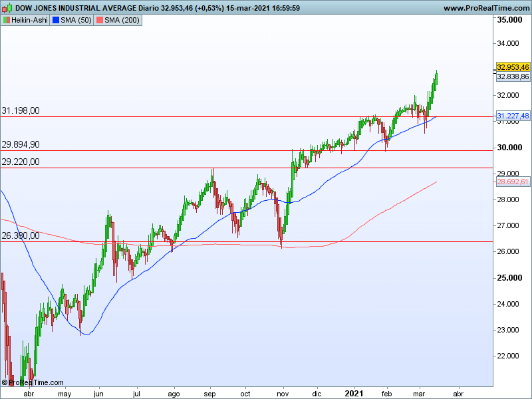Click the candlestick chart icon beside the title

[7, 7]
